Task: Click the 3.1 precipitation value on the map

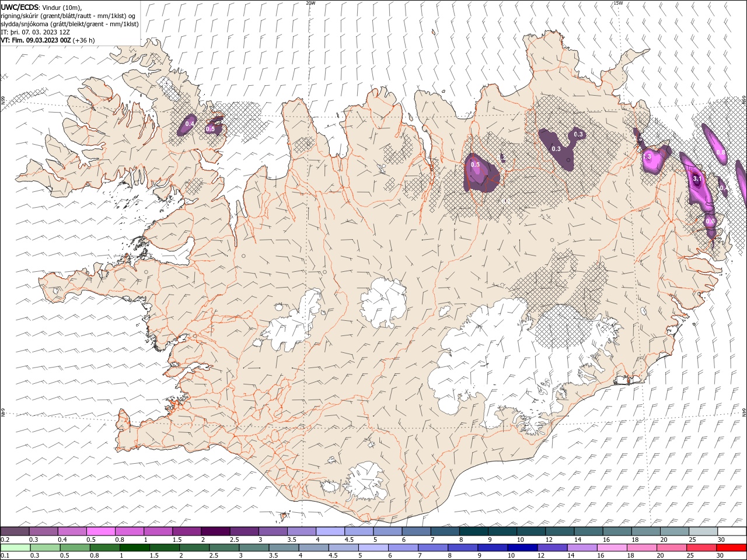Action: [697, 178]
